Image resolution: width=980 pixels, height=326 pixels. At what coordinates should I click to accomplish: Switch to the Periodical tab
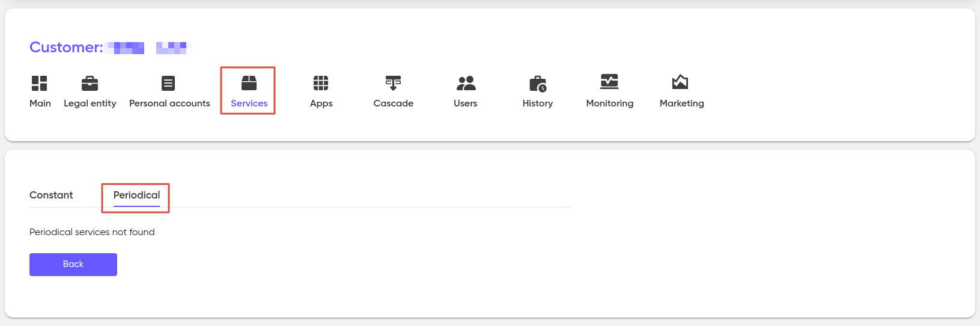(136, 195)
